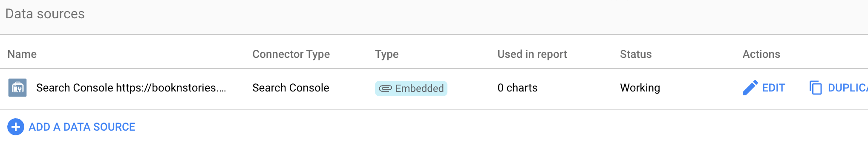The width and height of the screenshot is (868, 160).
Task: Select the Status column header
Action: point(636,54)
